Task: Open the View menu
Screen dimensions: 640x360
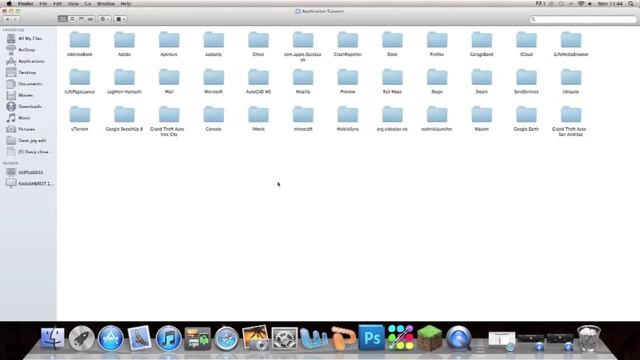Action: point(73,4)
